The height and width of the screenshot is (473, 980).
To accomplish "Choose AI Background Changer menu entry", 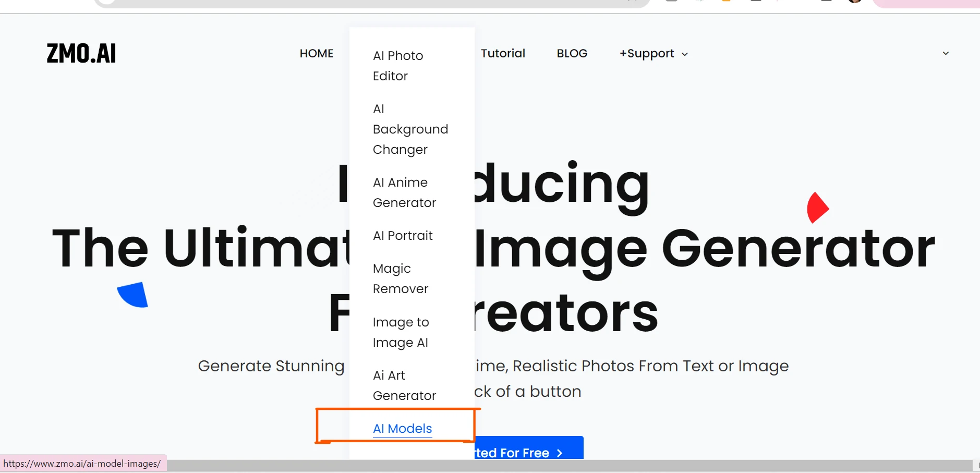I will pyautogui.click(x=410, y=129).
